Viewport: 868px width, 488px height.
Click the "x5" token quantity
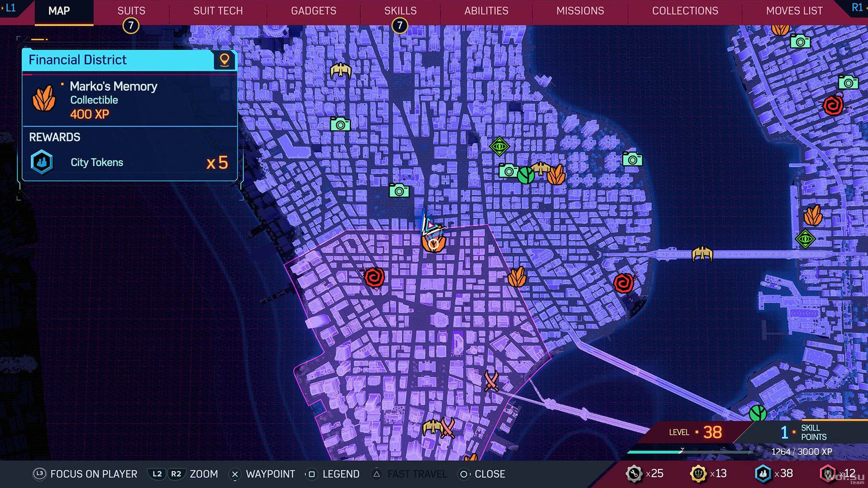[217, 163]
